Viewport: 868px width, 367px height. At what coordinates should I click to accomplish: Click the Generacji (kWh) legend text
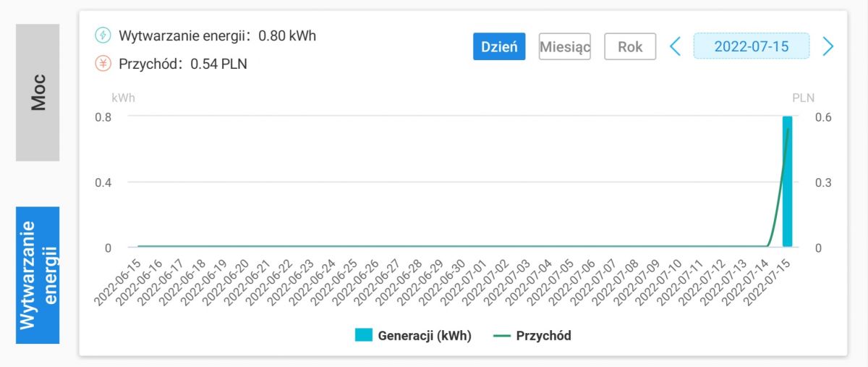pos(425,336)
